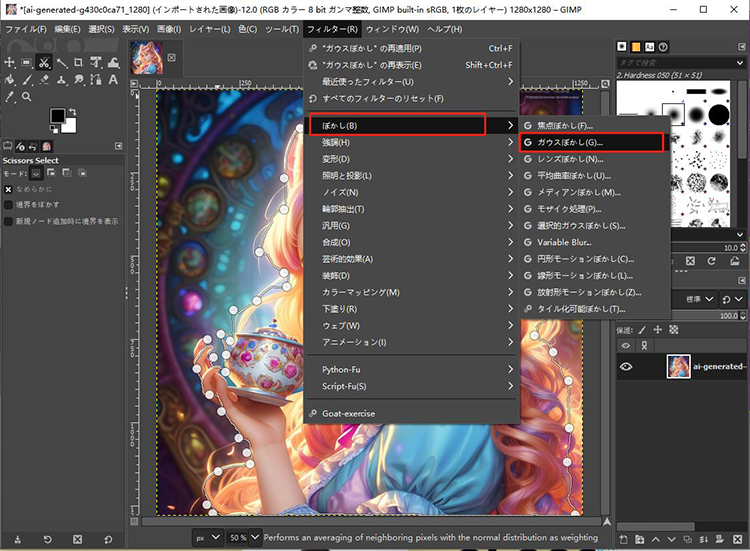Select Add to selection mode

51,173
